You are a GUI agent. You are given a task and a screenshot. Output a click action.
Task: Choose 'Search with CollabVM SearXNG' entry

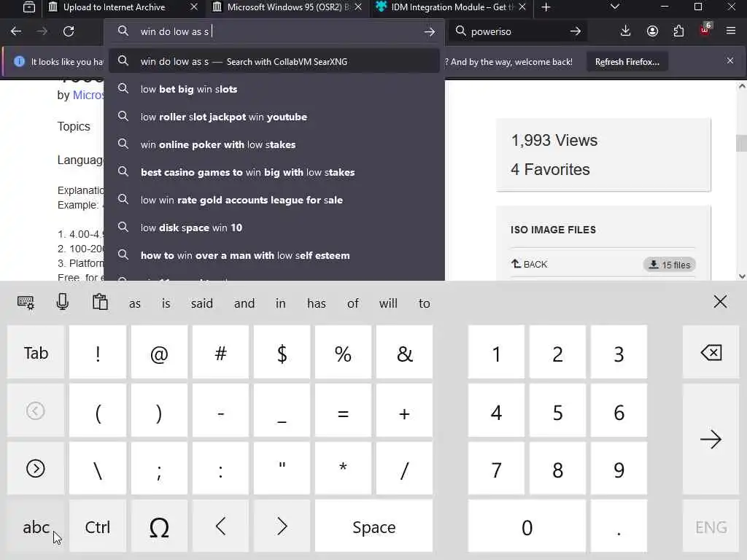click(x=274, y=61)
